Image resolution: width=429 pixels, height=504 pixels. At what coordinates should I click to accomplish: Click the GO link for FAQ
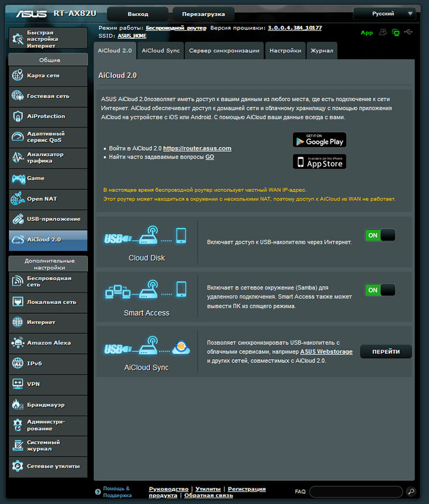(x=210, y=157)
